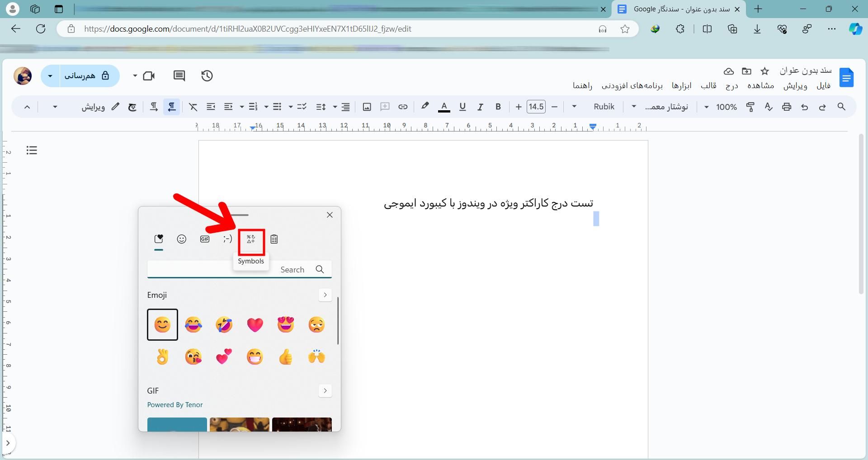Open the text color picker

click(x=444, y=107)
